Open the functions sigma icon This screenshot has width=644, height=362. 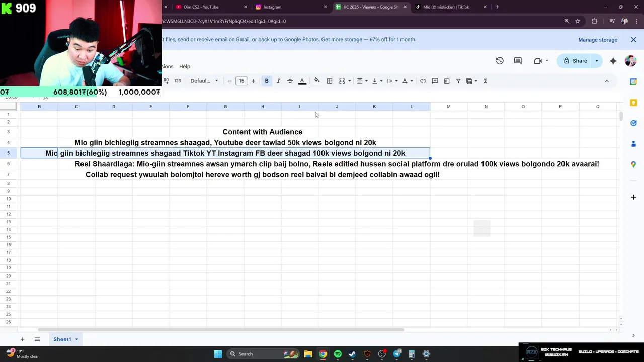(x=486, y=81)
